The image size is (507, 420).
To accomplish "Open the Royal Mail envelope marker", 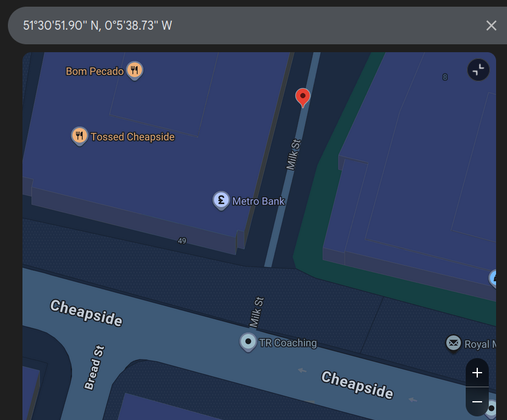I will point(454,343).
